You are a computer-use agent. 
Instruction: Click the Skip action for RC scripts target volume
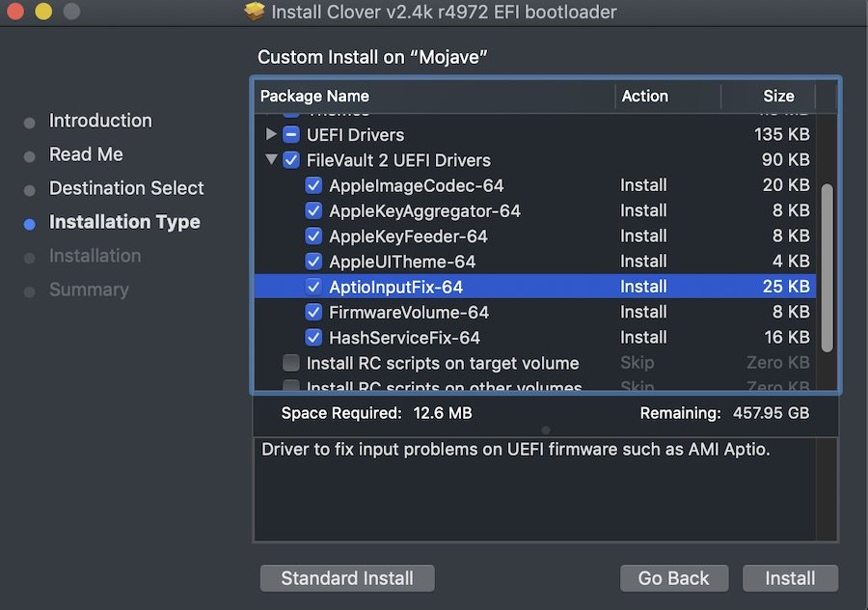coord(637,363)
